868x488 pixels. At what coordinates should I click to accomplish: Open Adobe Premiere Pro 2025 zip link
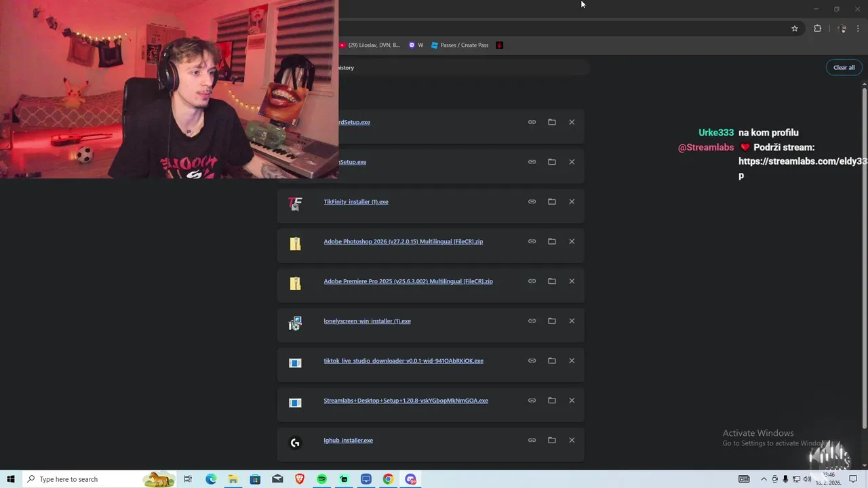click(x=408, y=281)
